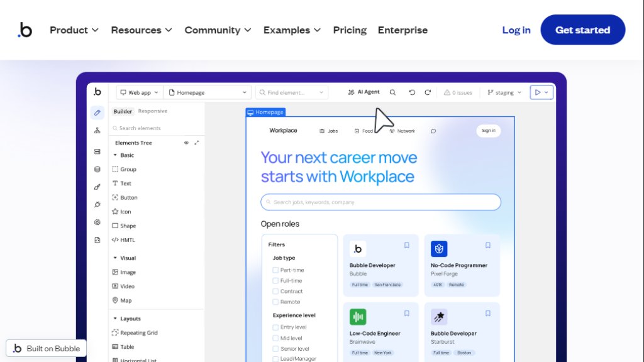This screenshot has height=362, width=644.
Task: Check the Remote checkbox
Action: (275, 302)
